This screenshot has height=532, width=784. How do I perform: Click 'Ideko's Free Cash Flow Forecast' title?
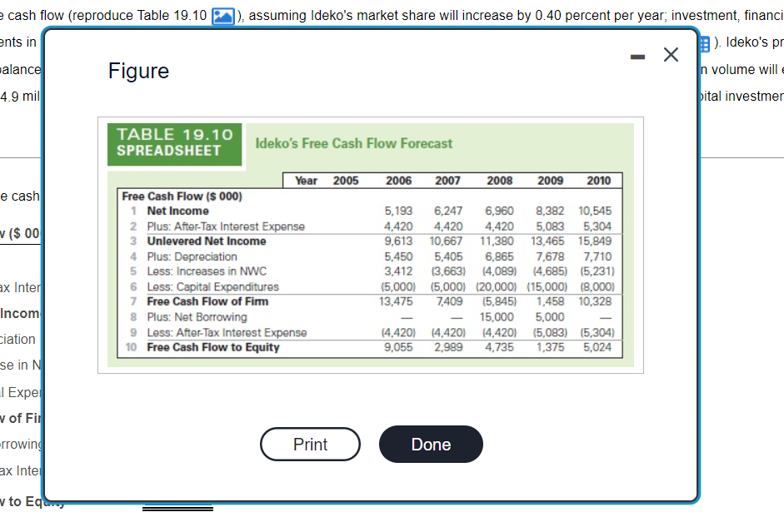pyautogui.click(x=354, y=143)
